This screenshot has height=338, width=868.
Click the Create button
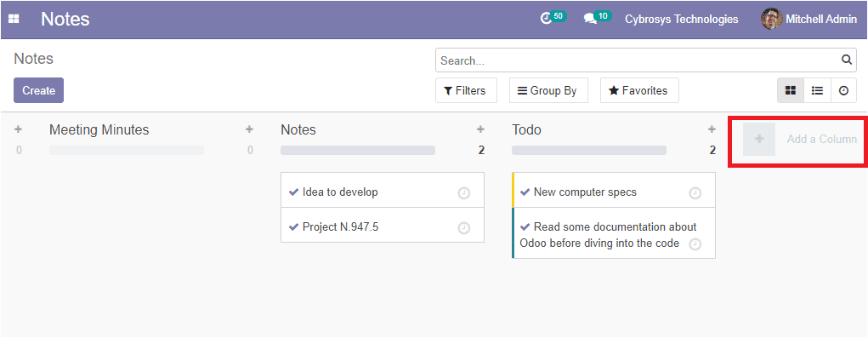(39, 90)
